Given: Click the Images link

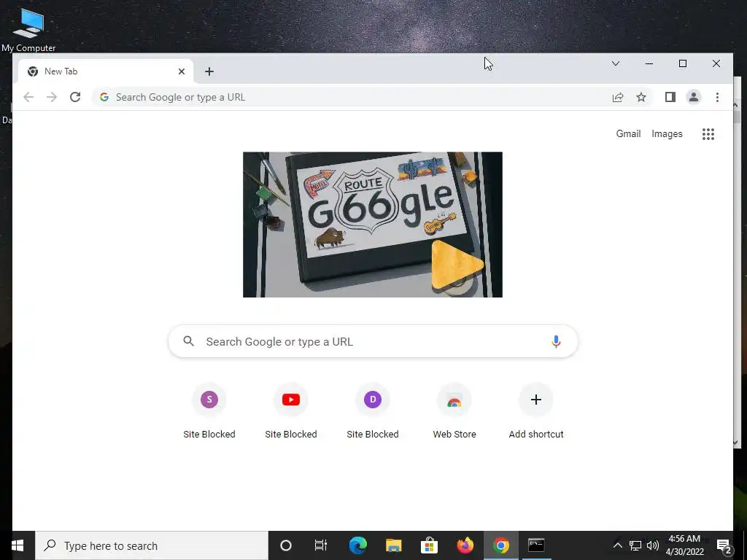Looking at the screenshot, I should tap(667, 134).
